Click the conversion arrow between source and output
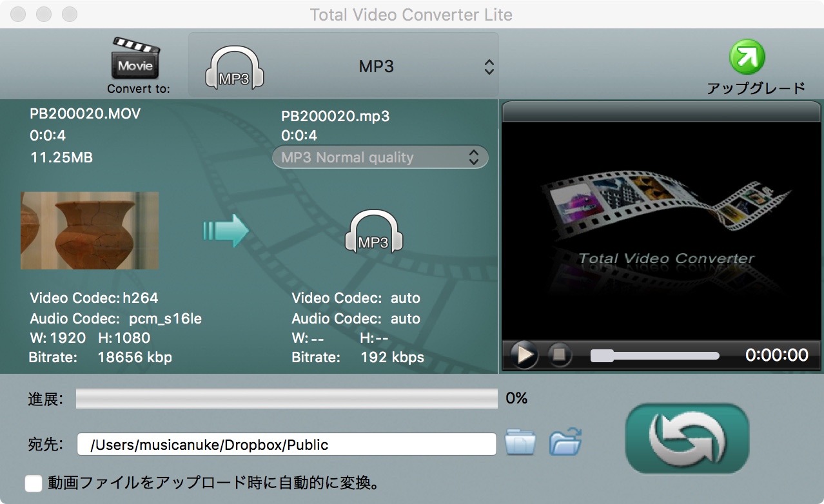Viewport: 824px width, 504px height. click(226, 231)
